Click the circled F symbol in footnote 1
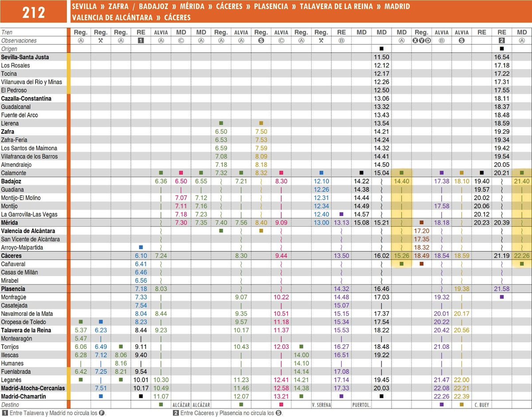Screen dimensions: 532x417 click(101, 413)
